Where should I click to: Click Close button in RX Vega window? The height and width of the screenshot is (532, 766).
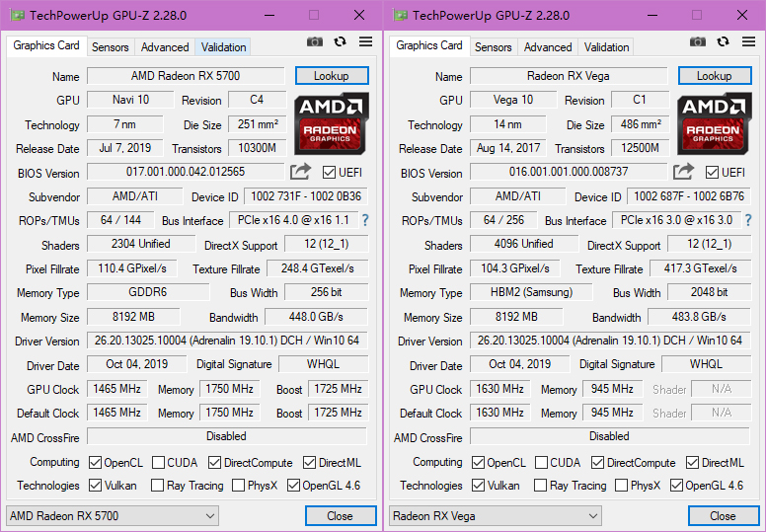tap(724, 516)
